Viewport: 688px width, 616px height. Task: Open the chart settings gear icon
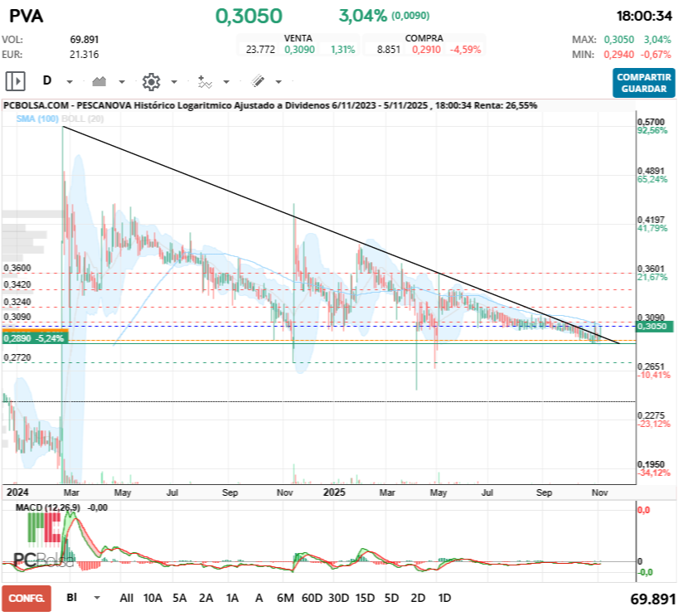[150, 80]
